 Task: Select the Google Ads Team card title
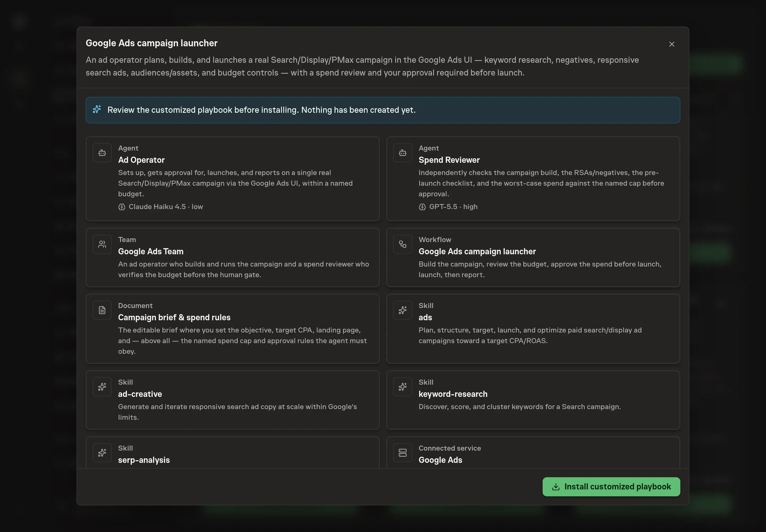tap(151, 252)
